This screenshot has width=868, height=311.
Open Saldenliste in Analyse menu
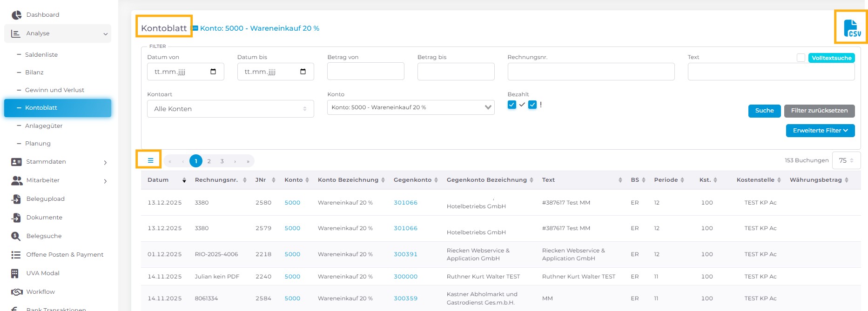(x=41, y=55)
